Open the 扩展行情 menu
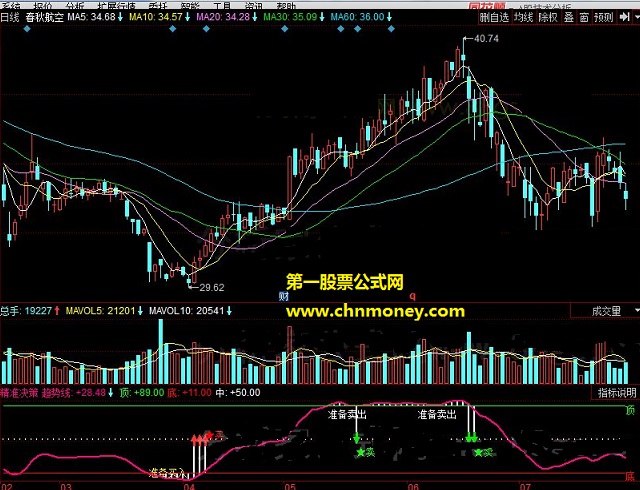 (117, 5)
